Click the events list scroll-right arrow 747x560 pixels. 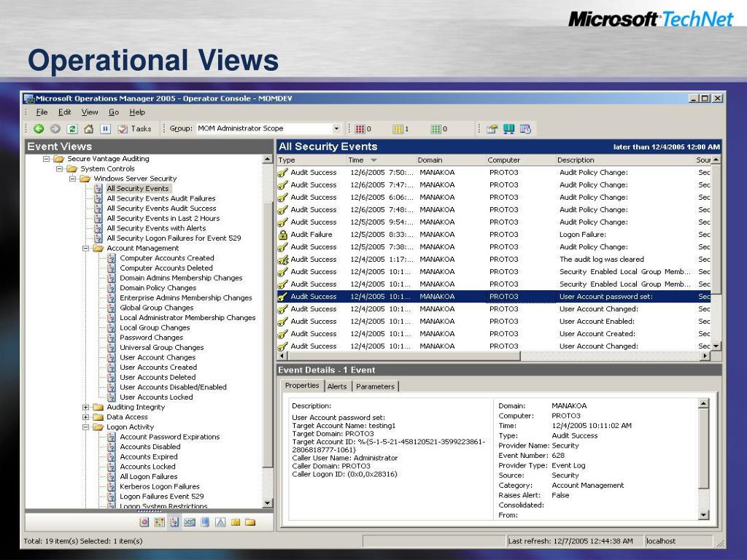pyautogui.click(x=705, y=356)
